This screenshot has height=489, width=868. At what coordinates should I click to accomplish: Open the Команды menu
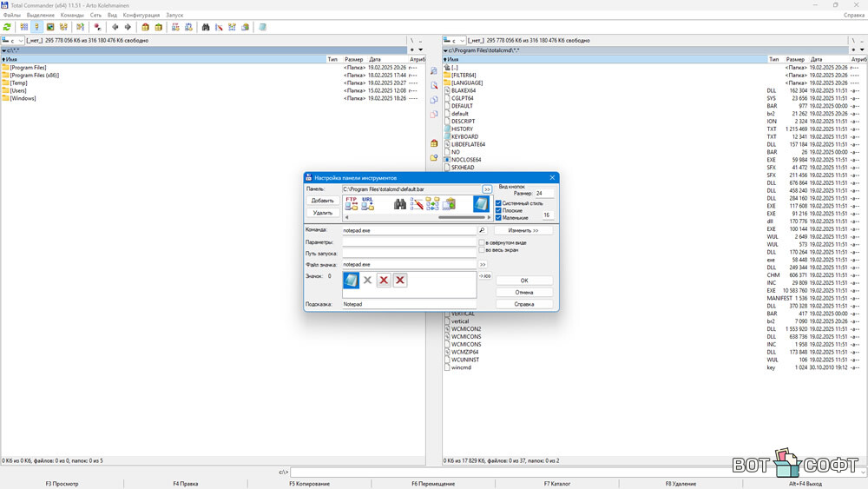72,15
